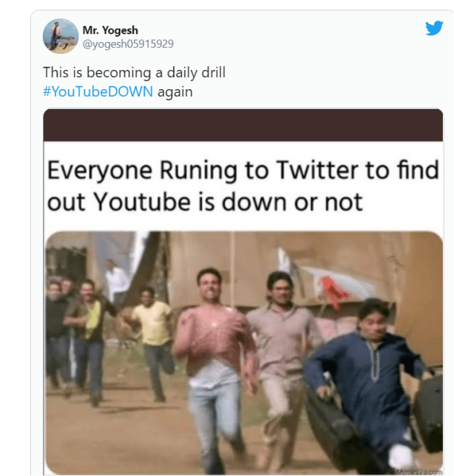This screenshot has width=454, height=476.
Task: Click the Mr. Yogesh display name
Action: point(110,30)
